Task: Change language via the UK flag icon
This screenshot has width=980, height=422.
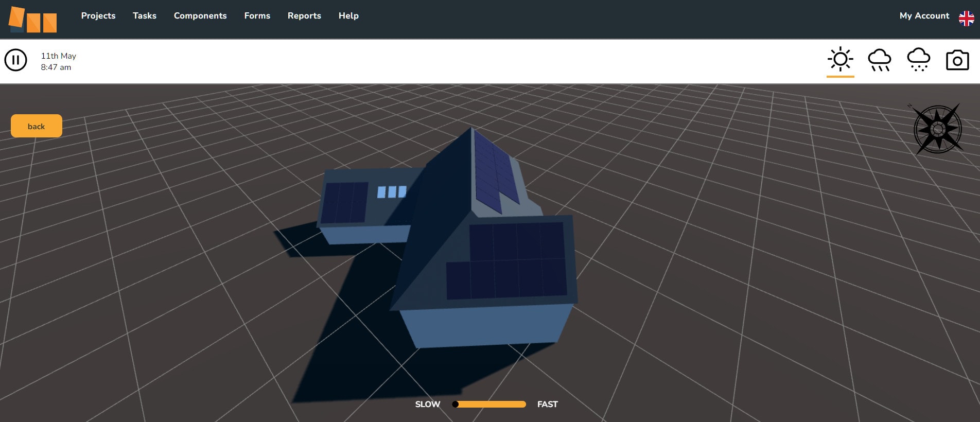Action: point(966,19)
